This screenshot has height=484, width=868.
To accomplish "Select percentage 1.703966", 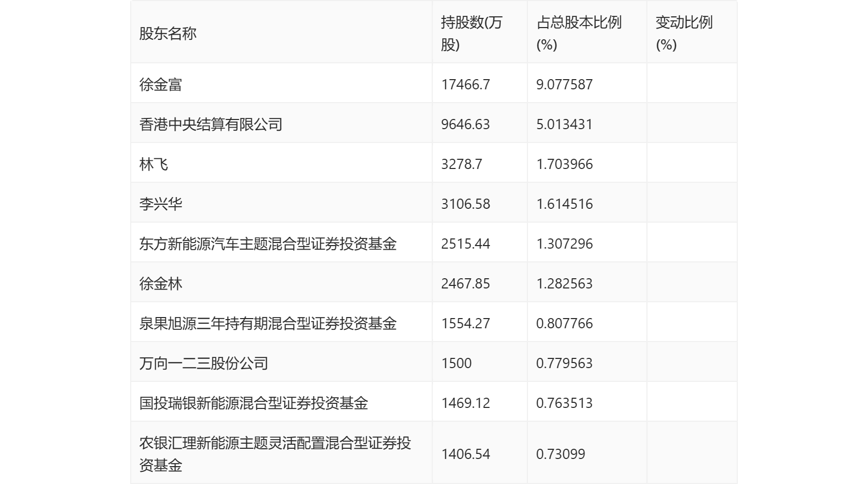I will pos(565,164).
